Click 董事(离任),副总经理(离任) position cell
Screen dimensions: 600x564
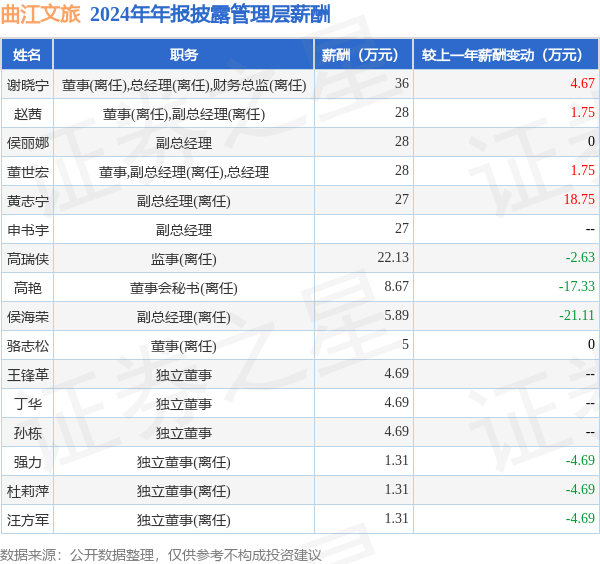click(184, 114)
